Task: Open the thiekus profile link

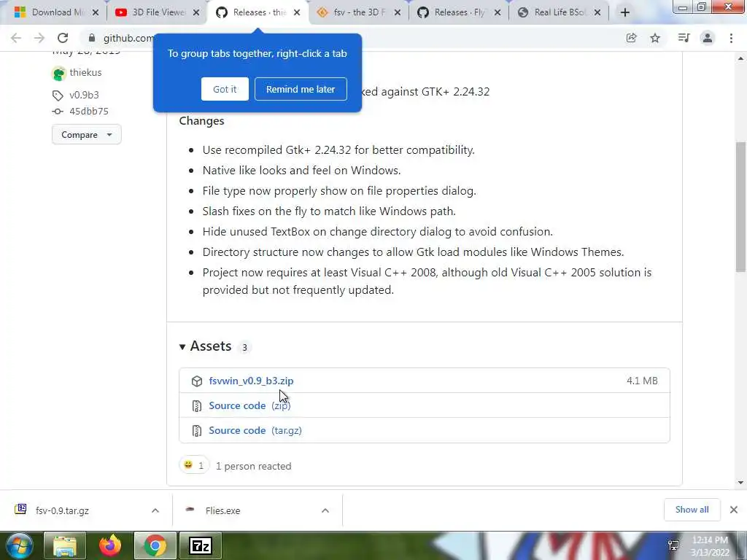Action: [x=86, y=73]
